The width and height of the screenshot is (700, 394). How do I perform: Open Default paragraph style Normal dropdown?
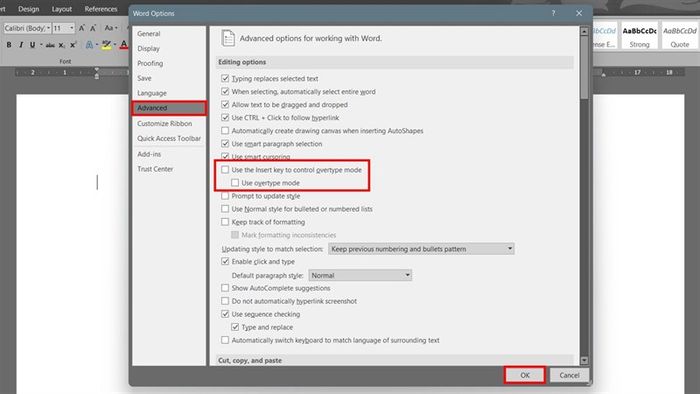pyautogui.click(x=360, y=275)
